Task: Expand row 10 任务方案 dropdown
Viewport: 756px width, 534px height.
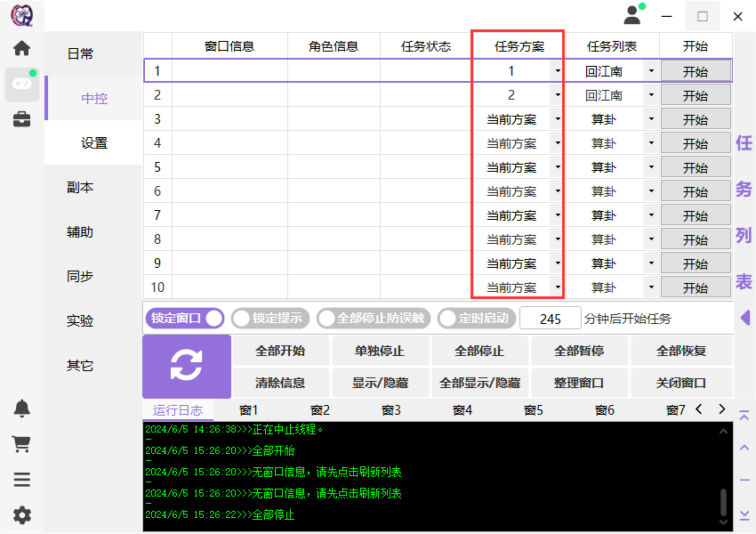Action: click(558, 287)
